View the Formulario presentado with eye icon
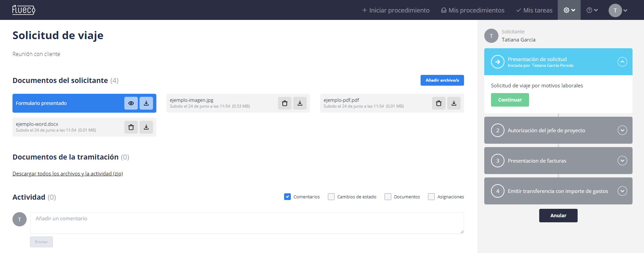Image resolution: width=644 pixels, height=253 pixels. click(131, 103)
